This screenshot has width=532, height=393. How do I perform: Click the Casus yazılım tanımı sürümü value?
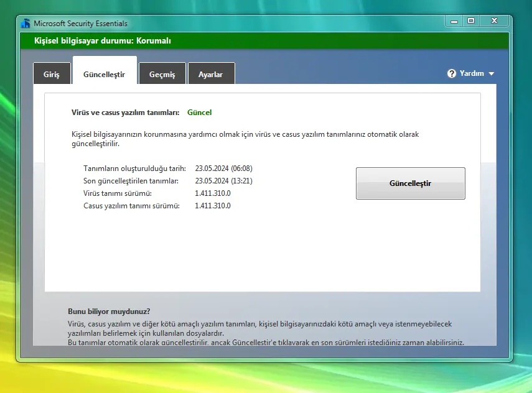(x=213, y=206)
